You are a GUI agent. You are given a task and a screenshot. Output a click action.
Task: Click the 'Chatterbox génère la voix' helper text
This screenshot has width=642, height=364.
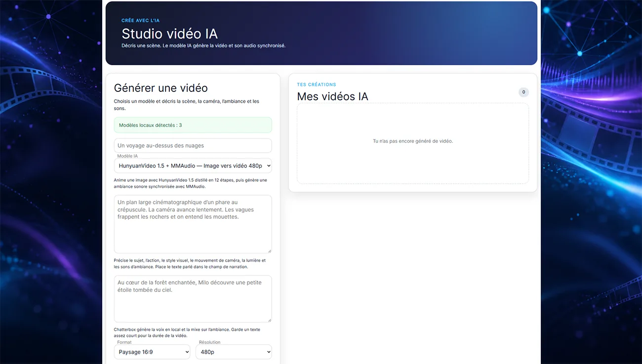point(187,332)
